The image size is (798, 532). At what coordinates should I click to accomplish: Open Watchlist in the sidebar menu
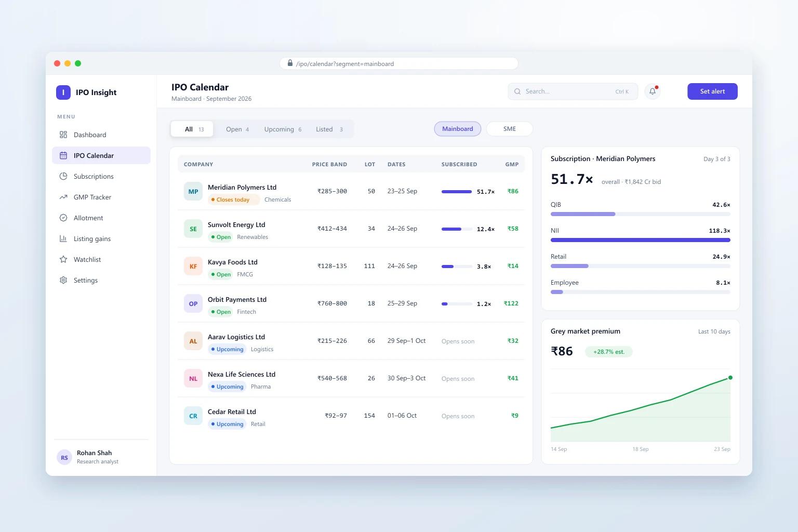101,259
